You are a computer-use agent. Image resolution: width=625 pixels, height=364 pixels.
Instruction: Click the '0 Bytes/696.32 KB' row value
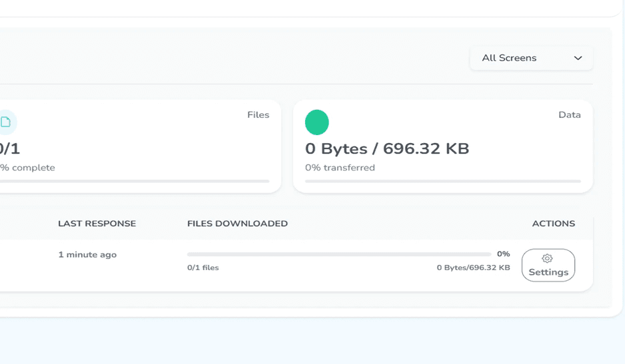click(x=473, y=268)
